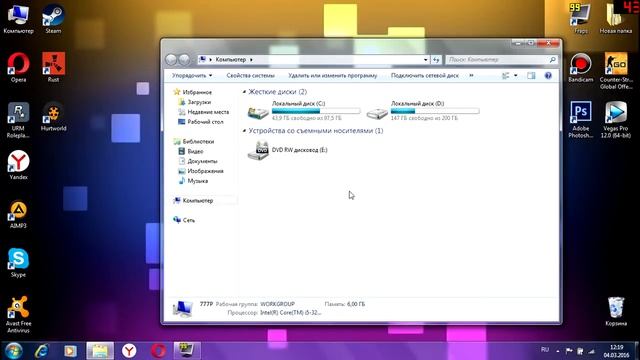Collapse the Жесткие диски group
This screenshot has width=640, height=360.
click(244, 92)
